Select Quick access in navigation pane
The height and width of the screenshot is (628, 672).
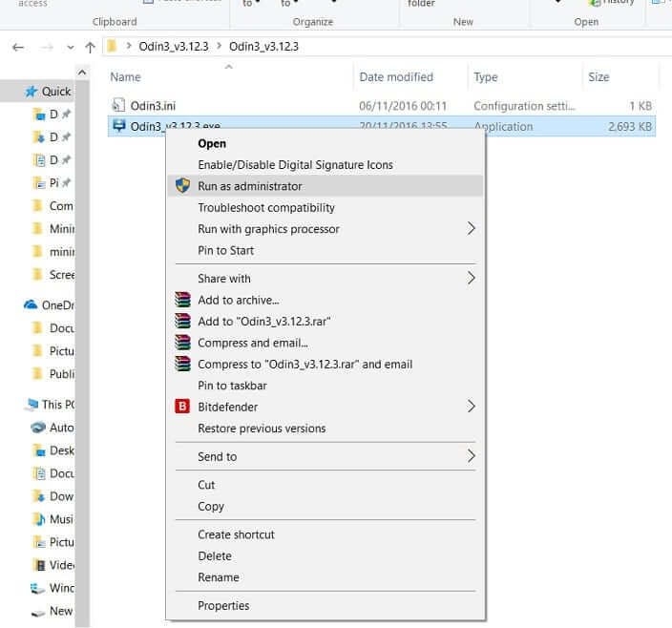coord(55,92)
